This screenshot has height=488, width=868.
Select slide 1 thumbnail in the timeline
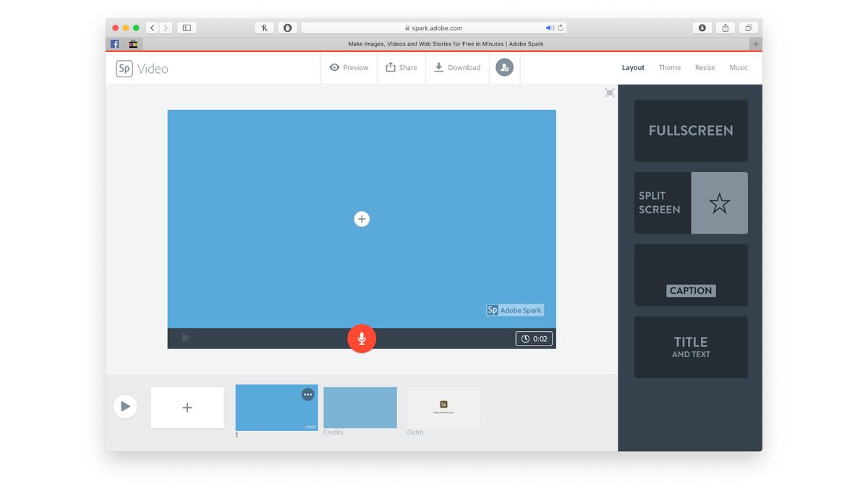pos(276,408)
